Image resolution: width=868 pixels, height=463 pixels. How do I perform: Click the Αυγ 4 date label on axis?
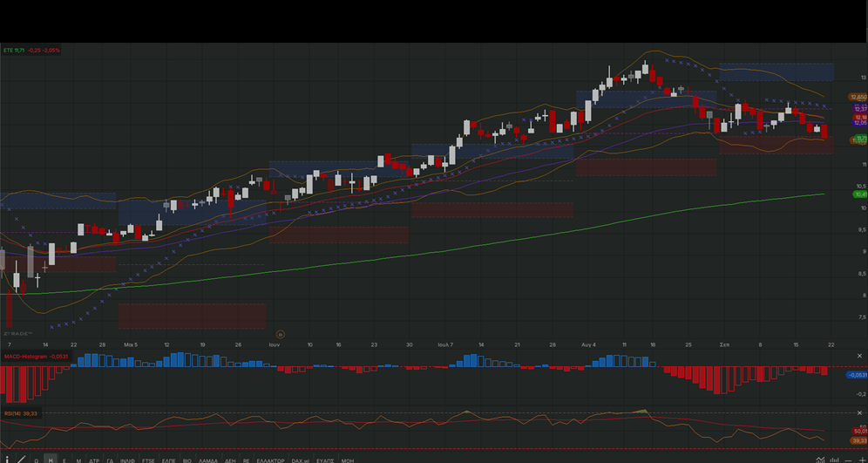pyautogui.click(x=588, y=344)
